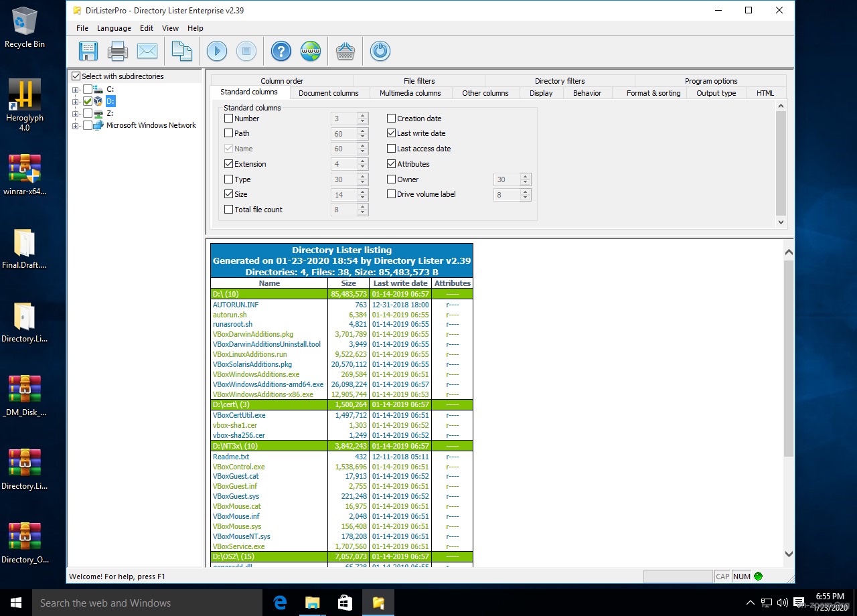Image resolution: width=857 pixels, height=616 pixels.
Task: Start listing generation with the play icon
Action: click(x=216, y=50)
